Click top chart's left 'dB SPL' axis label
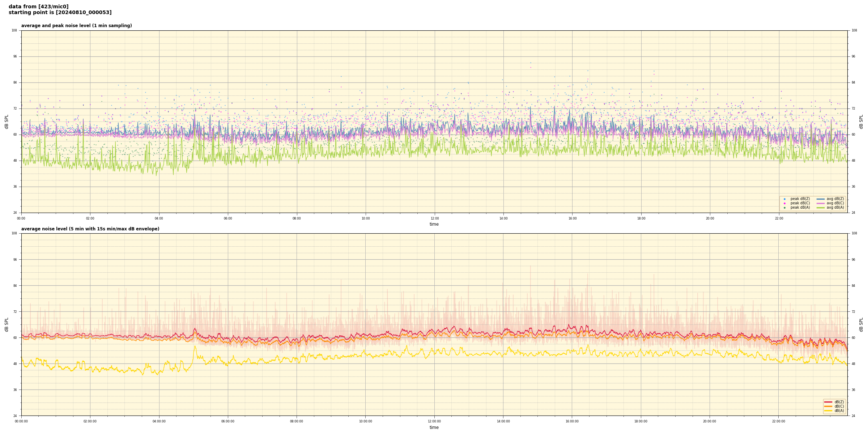868x434 pixels. (x=7, y=122)
